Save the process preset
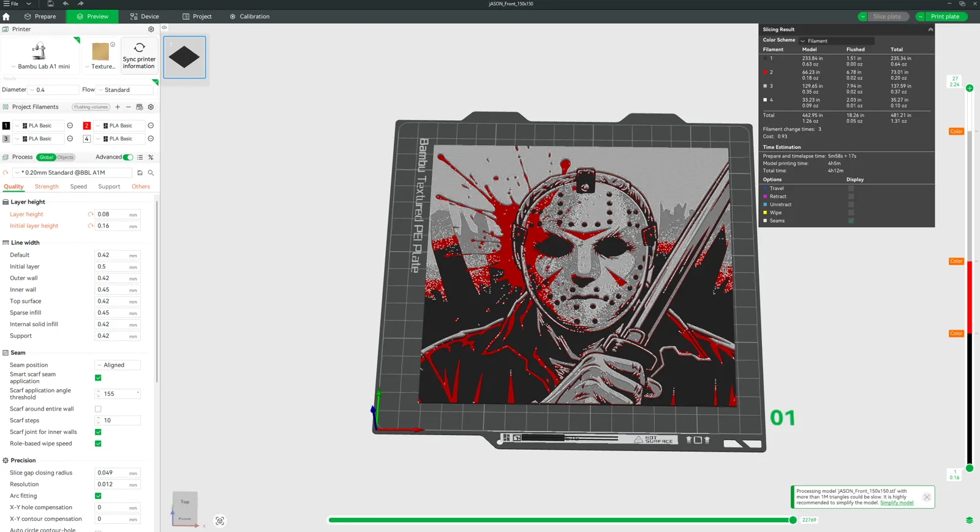The width and height of the screenshot is (980, 532). (x=140, y=173)
